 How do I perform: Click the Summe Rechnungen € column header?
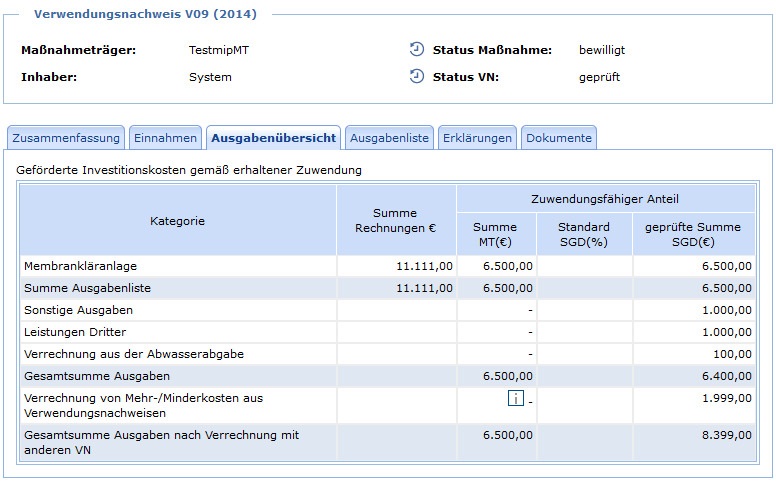coord(395,221)
